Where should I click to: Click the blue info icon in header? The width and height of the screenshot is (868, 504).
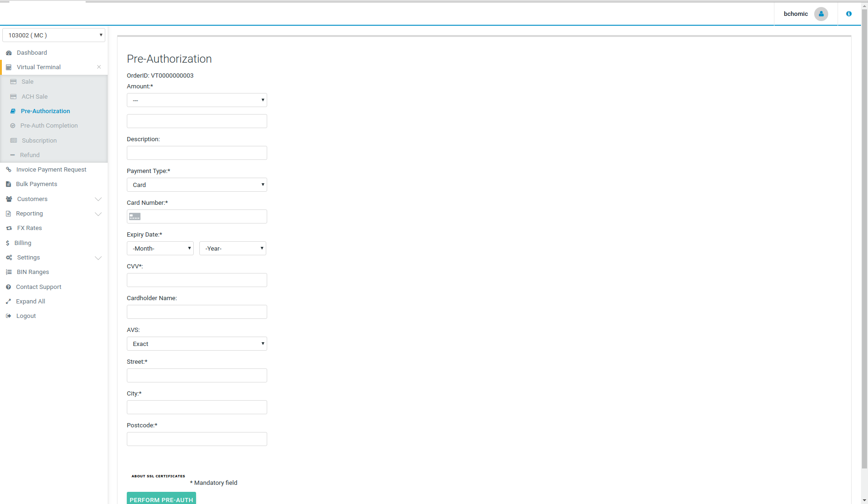(848, 14)
